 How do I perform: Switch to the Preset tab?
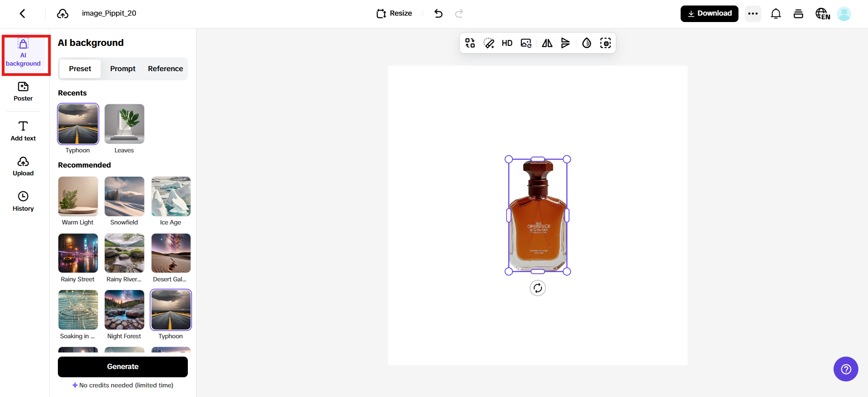[80, 69]
